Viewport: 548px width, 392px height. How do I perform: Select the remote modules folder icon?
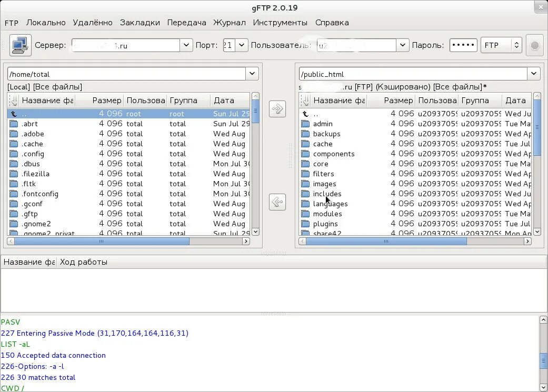(x=305, y=214)
